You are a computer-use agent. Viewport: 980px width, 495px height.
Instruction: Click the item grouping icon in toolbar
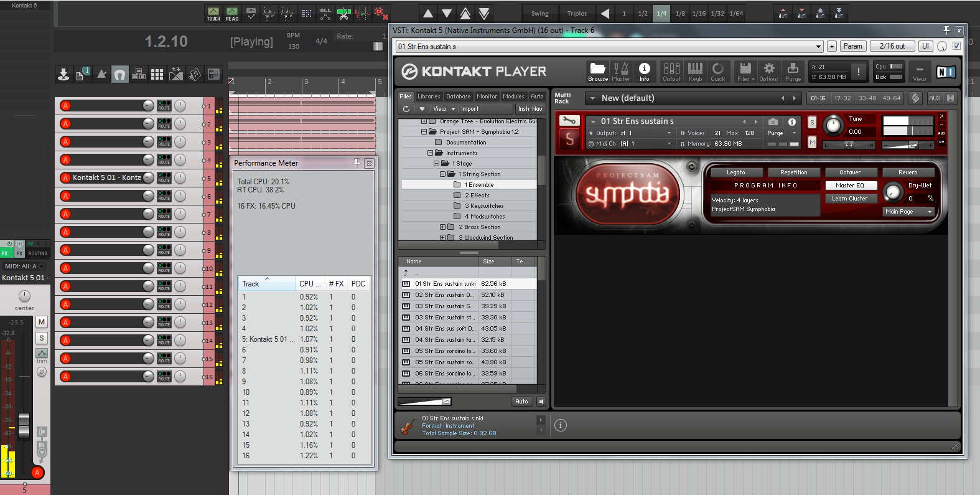139,75
